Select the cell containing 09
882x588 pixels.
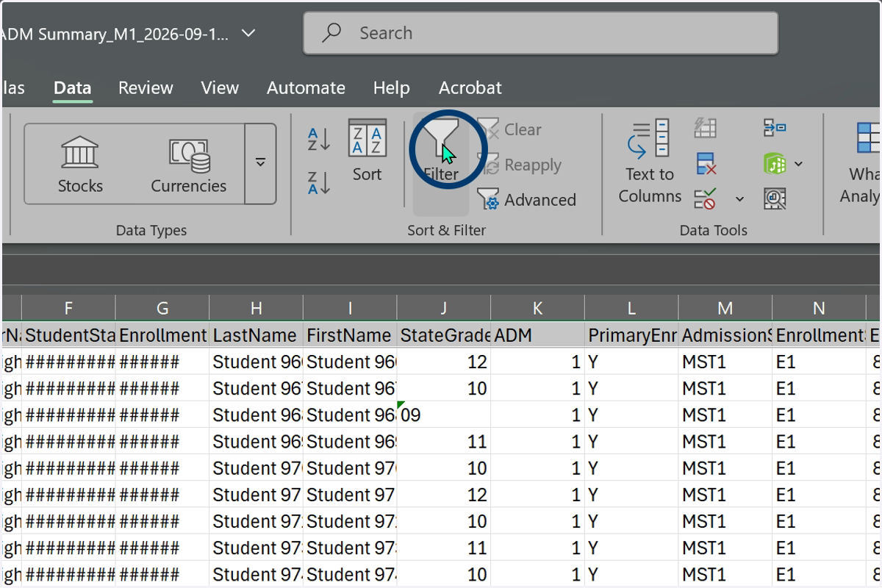444,415
